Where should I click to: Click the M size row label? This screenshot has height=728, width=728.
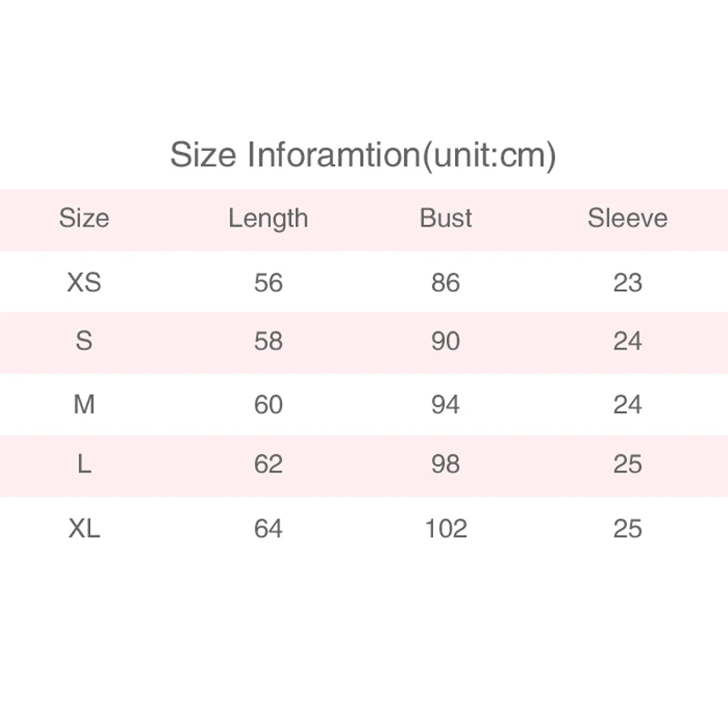coord(84,404)
